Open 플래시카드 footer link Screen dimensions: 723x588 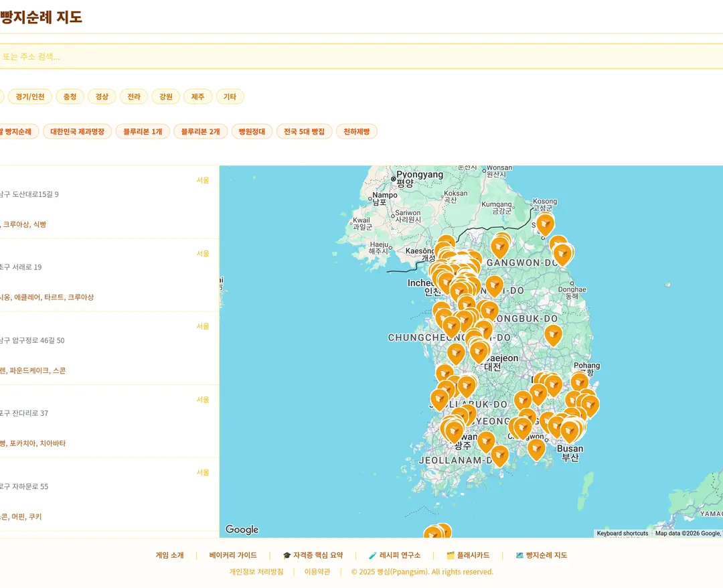[x=468, y=555]
